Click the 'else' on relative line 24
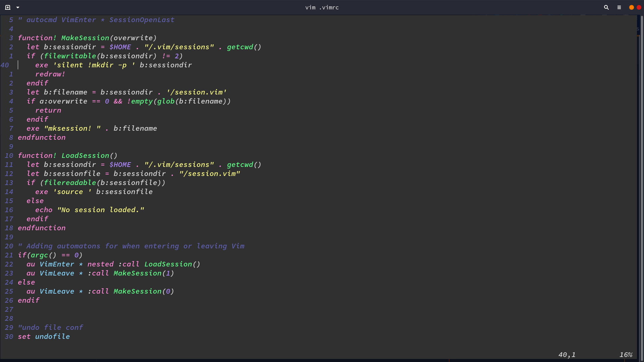644x362 pixels. coord(26,282)
